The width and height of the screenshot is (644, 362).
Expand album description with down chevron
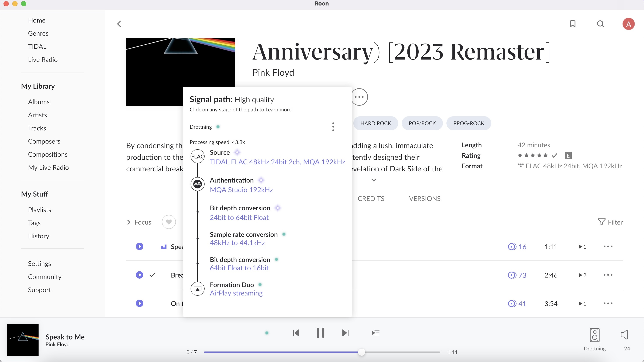click(373, 180)
